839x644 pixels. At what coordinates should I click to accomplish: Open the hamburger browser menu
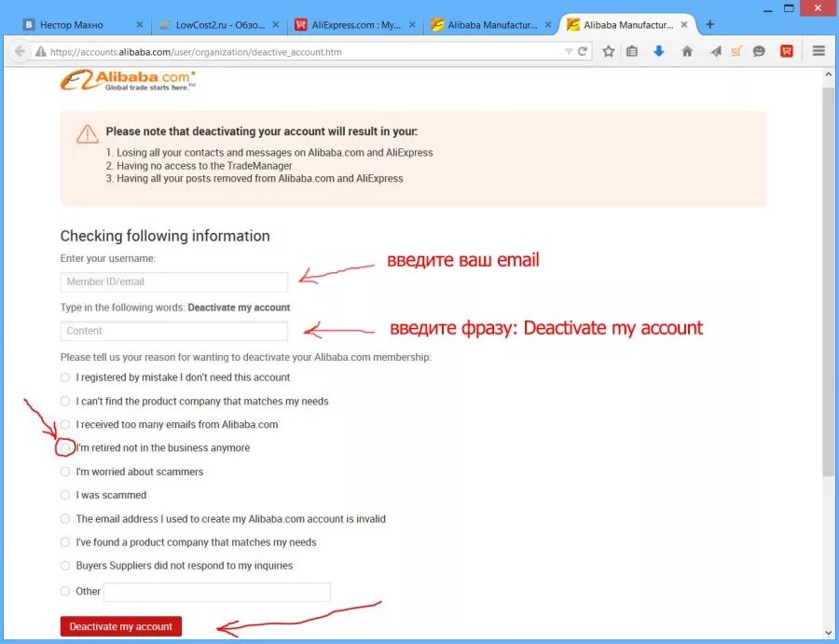818,51
